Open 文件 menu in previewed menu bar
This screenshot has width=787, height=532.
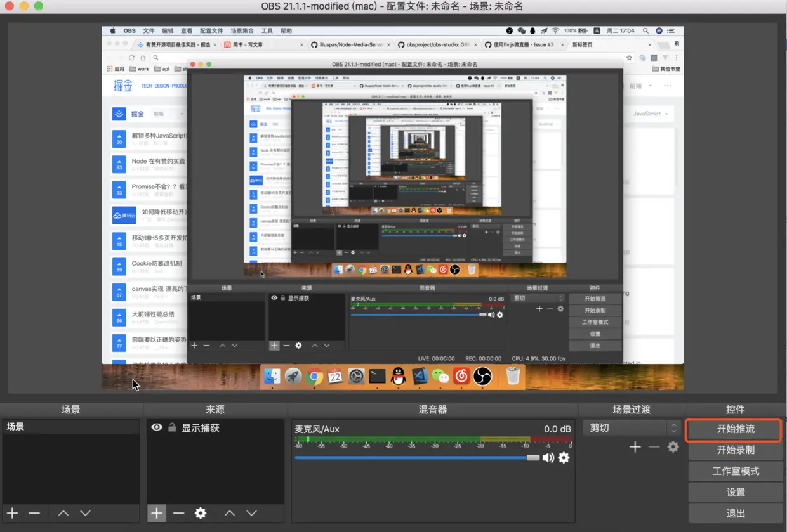(x=149, y=30)
